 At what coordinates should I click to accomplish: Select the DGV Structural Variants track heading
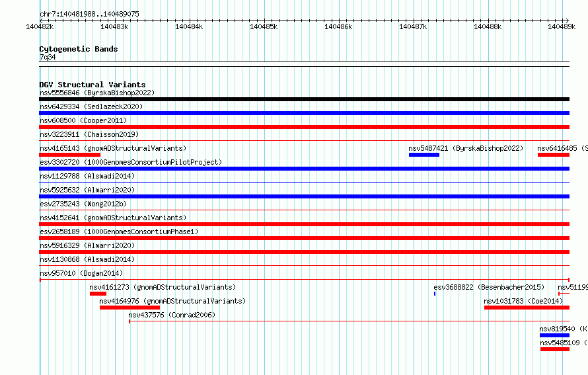[x=92, y=85]
